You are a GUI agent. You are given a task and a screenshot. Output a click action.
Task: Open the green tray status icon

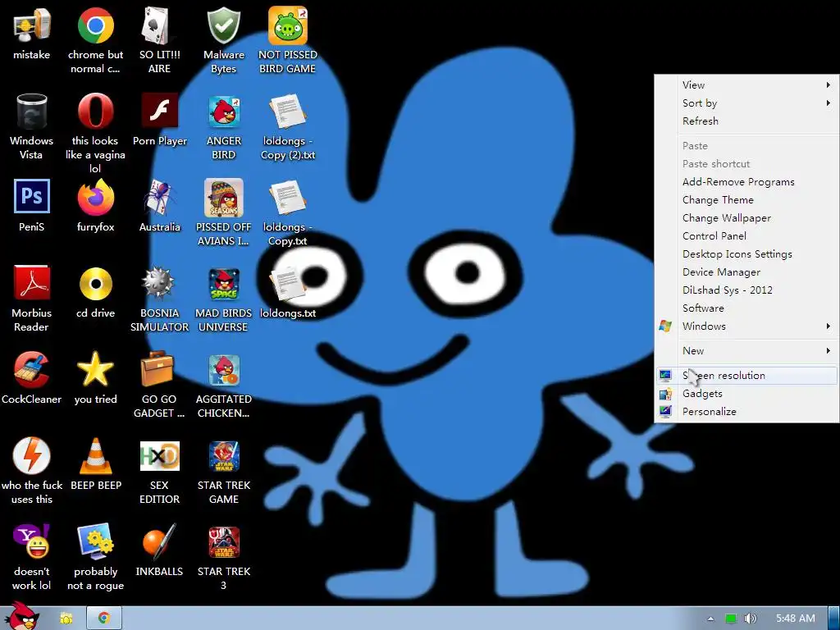pyautogui.click(x=730, y=619)
